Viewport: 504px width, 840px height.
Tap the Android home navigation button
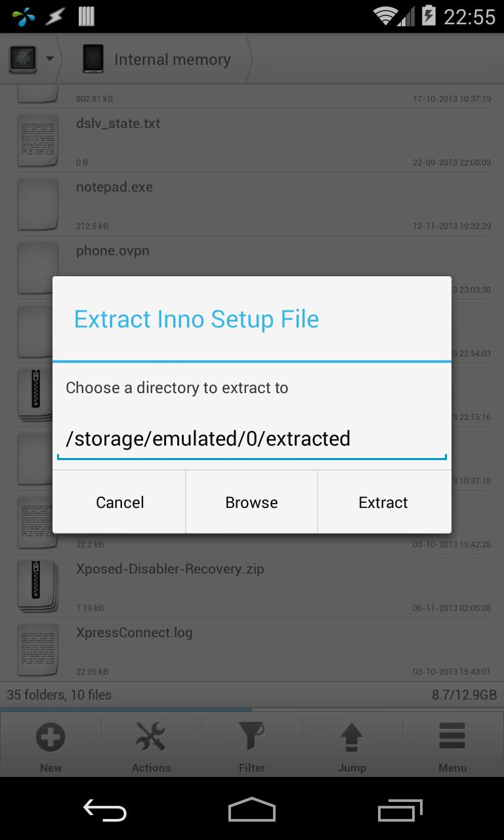click(x=252, y=810)
